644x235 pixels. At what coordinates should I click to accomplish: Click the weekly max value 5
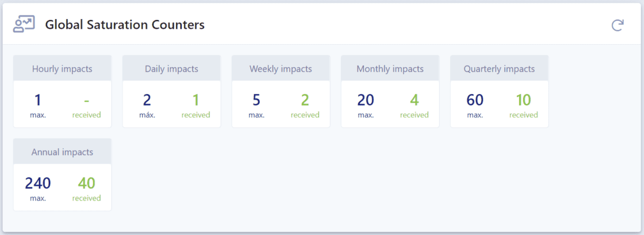256,100
